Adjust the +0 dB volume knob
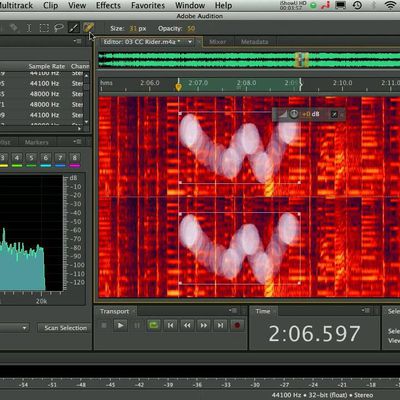 coord(294,114)
